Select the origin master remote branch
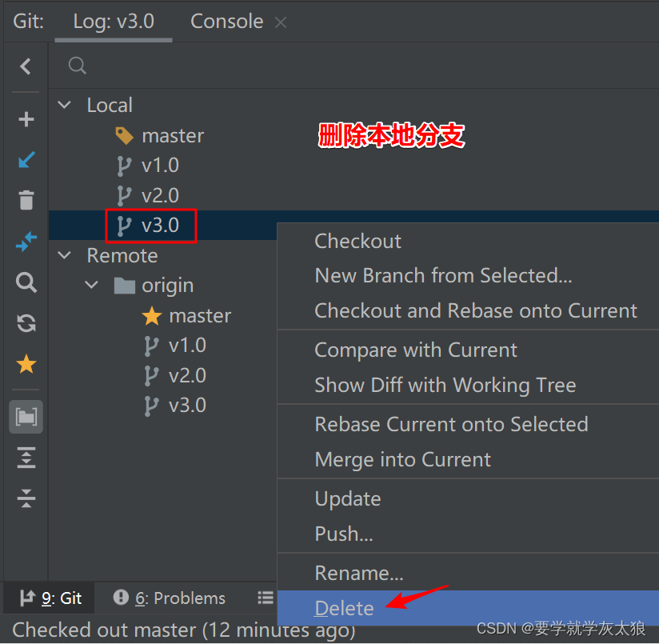The width and height of the screenshot is (659, 644). click(200, 316)
